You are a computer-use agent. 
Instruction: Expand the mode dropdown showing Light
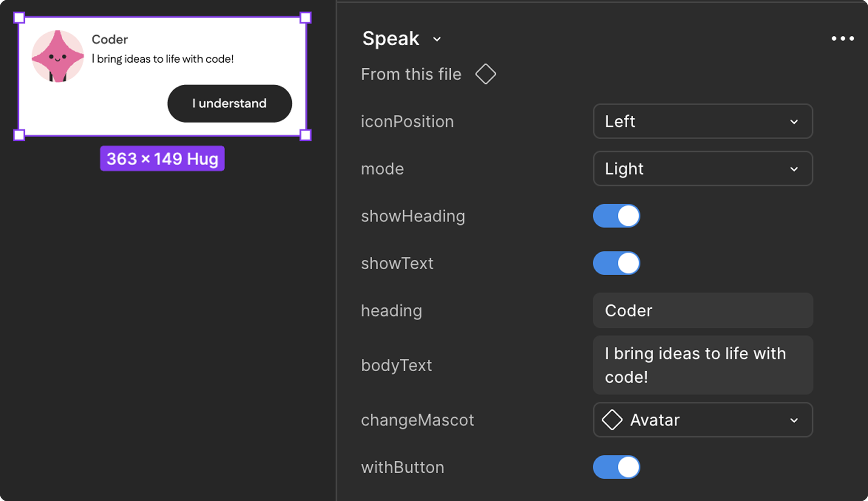click(702, 169)
